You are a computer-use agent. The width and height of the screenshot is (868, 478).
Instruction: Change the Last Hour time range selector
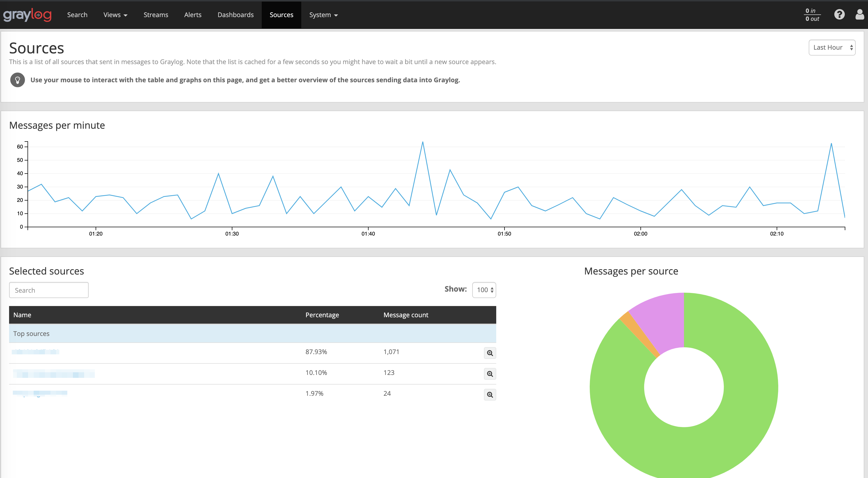click(x=832, y=47)
